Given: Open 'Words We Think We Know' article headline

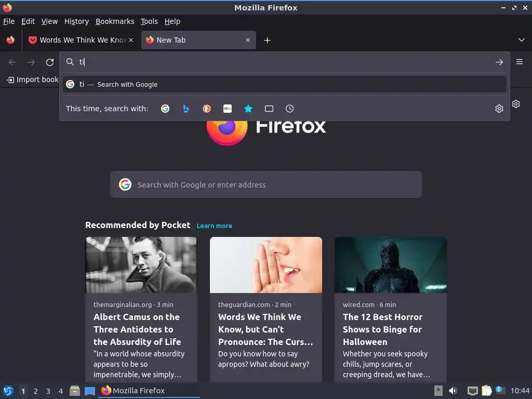Looking at the screenshot, I should pyautogui.click(x=265, y=329).
